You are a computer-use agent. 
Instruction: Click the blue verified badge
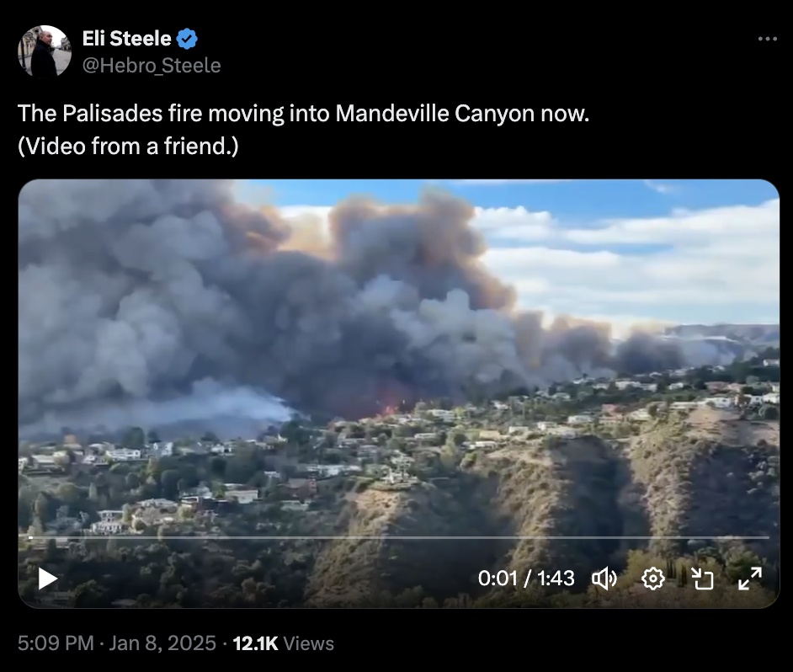click(x=187, y=39)
